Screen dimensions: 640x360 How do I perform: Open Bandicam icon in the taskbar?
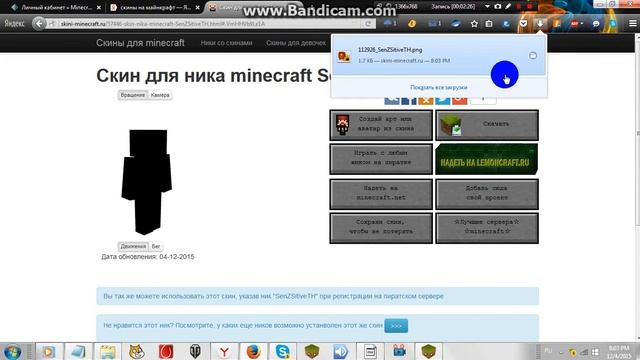[x=399, y=351]
